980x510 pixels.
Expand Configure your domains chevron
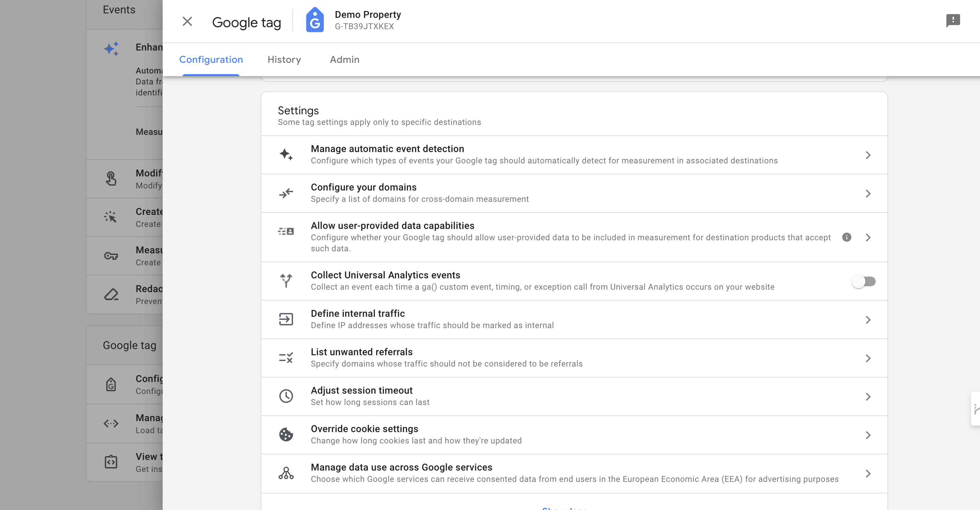click(x=868, y=193)
